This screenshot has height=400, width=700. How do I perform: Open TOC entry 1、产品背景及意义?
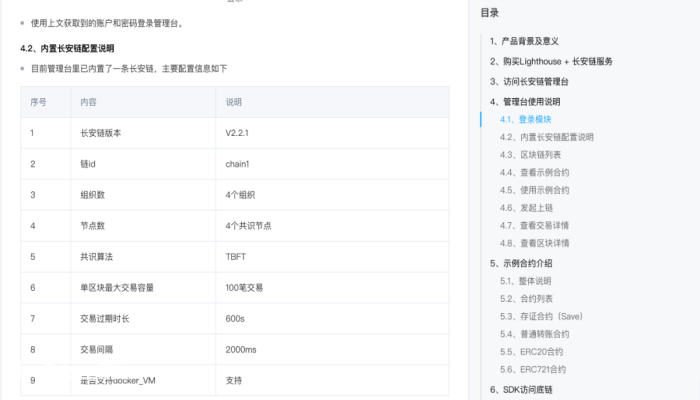tap(524, 41)
